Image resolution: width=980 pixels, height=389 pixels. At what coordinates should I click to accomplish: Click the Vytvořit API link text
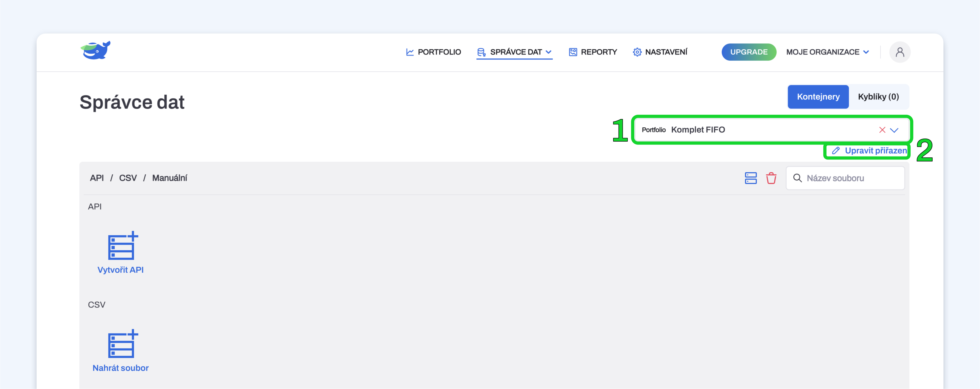120,270
